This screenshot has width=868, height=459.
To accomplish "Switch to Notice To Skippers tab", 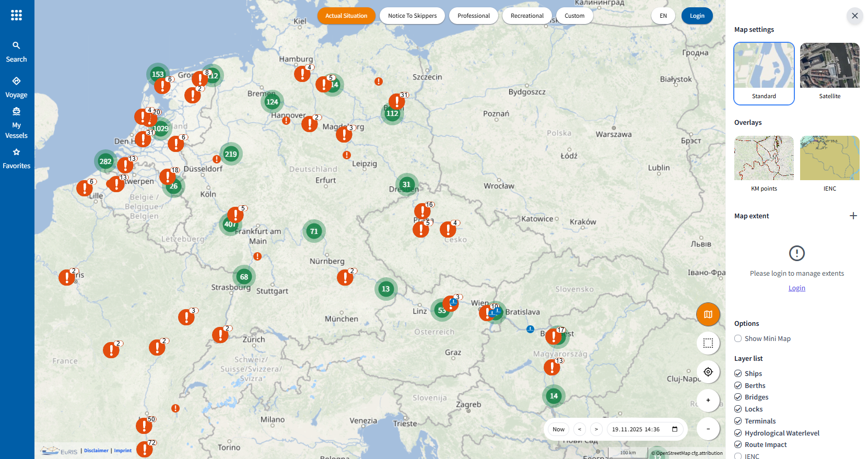I will click(412, 16).
